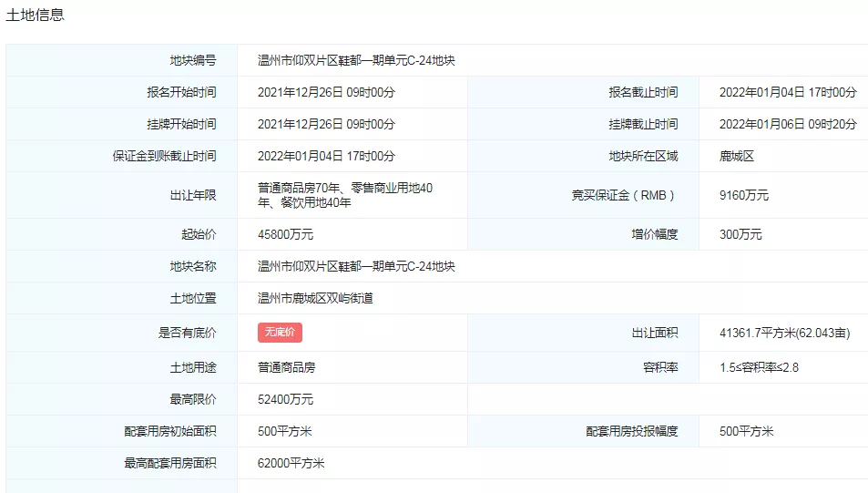Click the 土地用途 label

193,367
